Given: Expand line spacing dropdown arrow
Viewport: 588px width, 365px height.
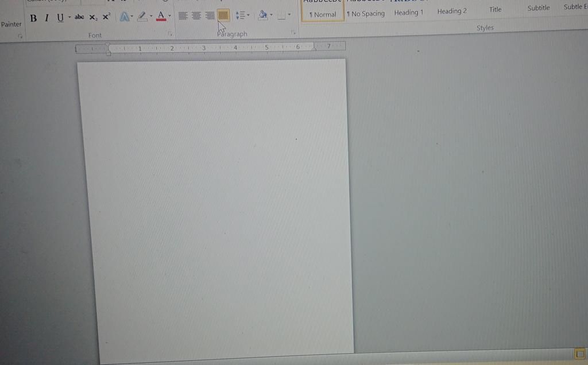Looking at the screenshot, I should (248, 15).
